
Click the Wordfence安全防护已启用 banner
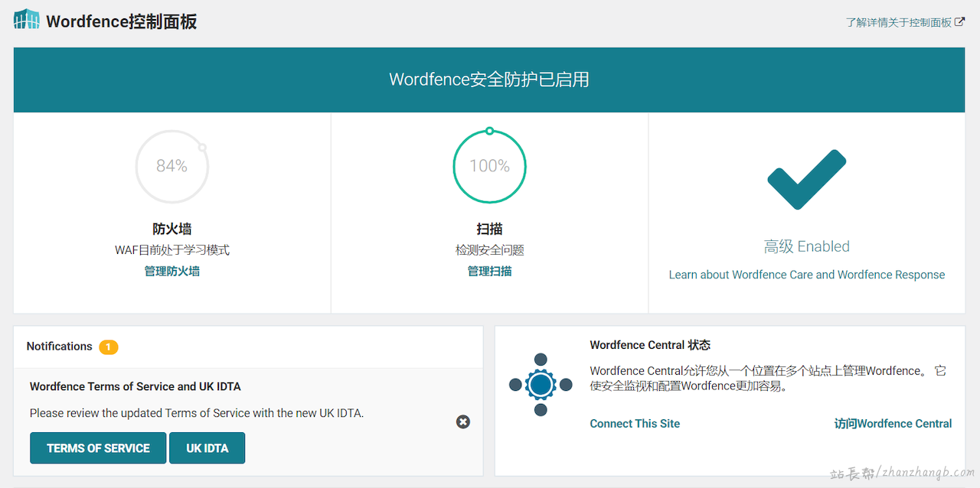(489, 80)
